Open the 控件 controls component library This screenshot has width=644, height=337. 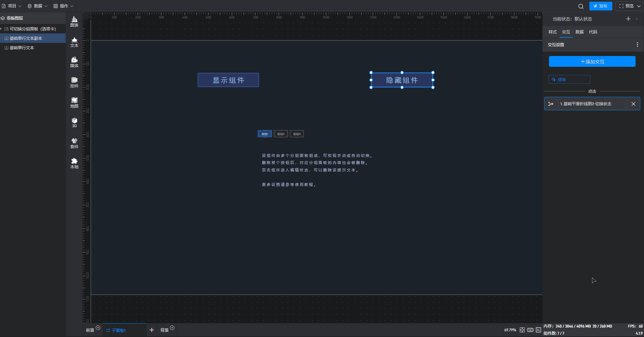(74, 83)
